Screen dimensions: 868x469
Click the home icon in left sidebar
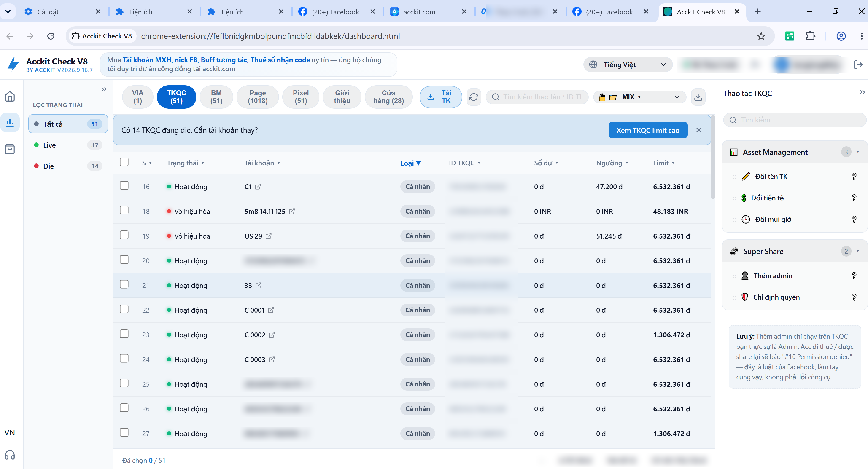pos(10,96)
